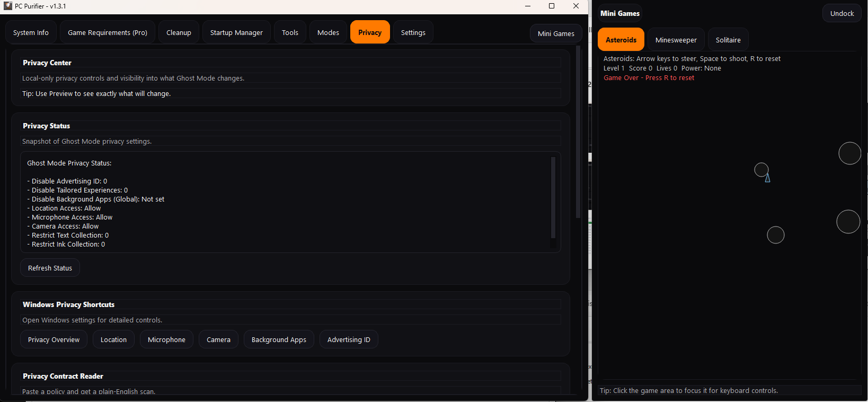Click the Advertising ID shortcut
Image resolution: width=868 pixels, height=402 pixels.
pyautogui.click(x=349, y=339)
